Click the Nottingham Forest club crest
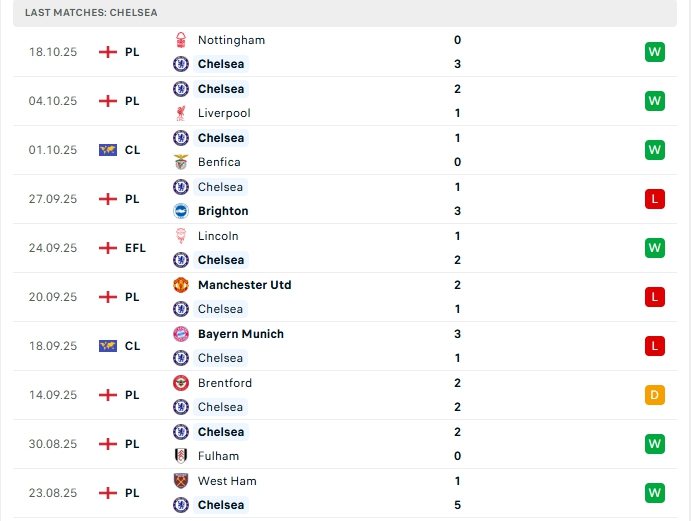 pos(181,40)
